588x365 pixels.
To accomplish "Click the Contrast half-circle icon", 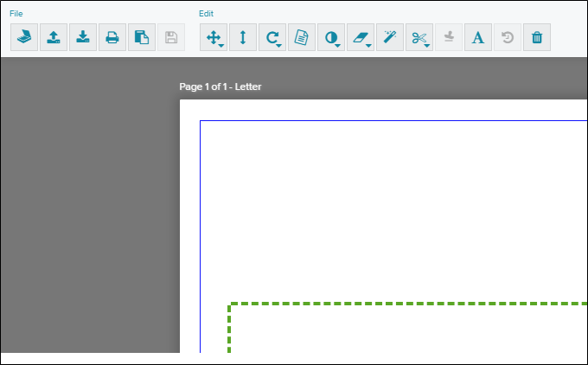I will point(331,37).
